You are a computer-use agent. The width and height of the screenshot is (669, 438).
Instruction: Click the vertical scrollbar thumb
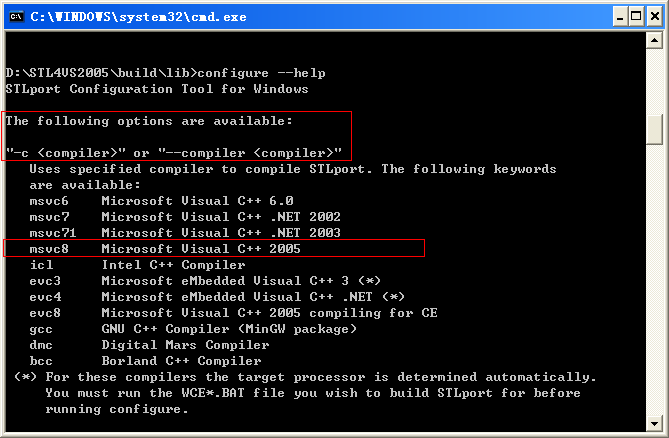click(x=655, y=130)
